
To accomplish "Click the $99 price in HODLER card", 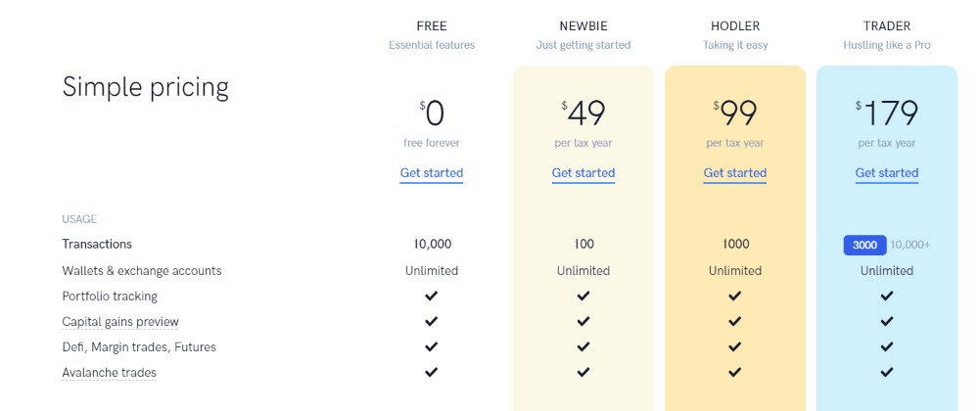I will click(x=735, y=114).
